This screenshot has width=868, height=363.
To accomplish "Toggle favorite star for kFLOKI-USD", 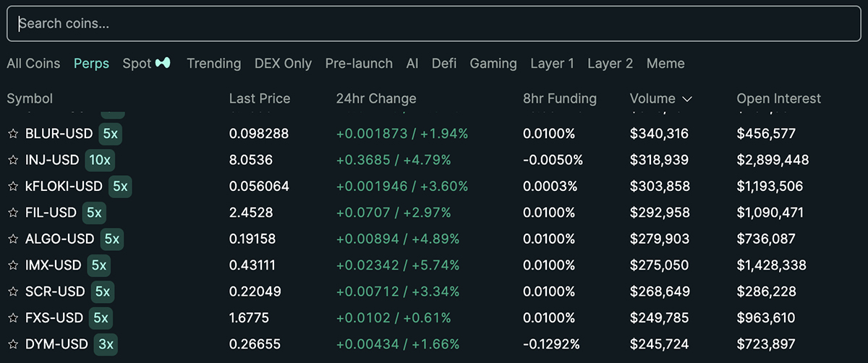I will click(x=12, y=187).
